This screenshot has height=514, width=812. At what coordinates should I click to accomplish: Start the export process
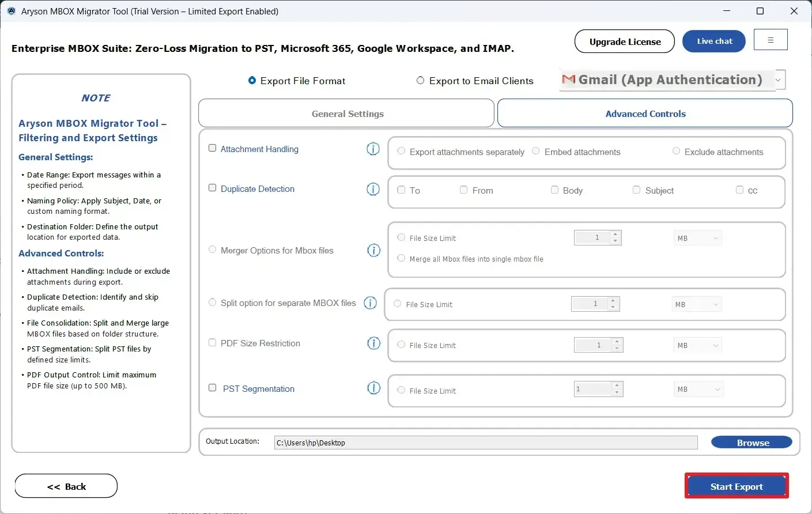tap(737, 486)
